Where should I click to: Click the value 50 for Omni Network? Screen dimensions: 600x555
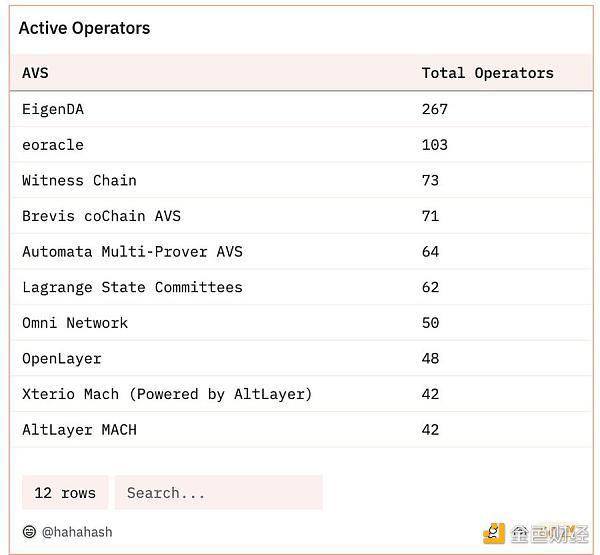tap(430, 323)
